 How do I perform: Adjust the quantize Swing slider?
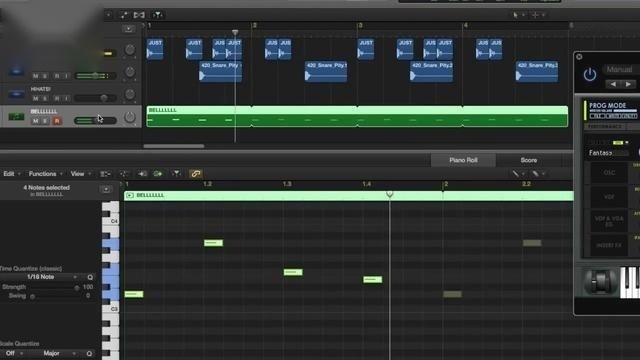[x=33, y=296]
